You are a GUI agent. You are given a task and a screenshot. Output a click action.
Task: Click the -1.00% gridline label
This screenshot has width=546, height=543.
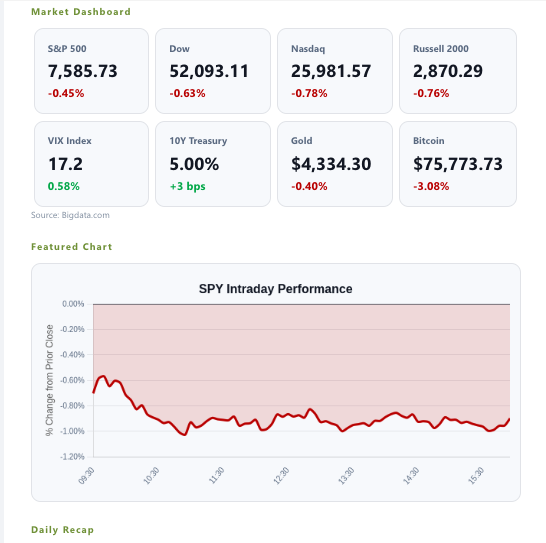(72, 431)
